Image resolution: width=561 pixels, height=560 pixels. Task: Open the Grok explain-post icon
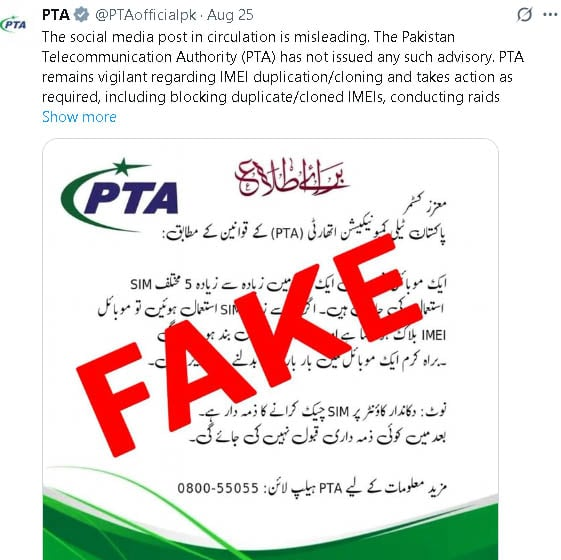coord(524,15)
